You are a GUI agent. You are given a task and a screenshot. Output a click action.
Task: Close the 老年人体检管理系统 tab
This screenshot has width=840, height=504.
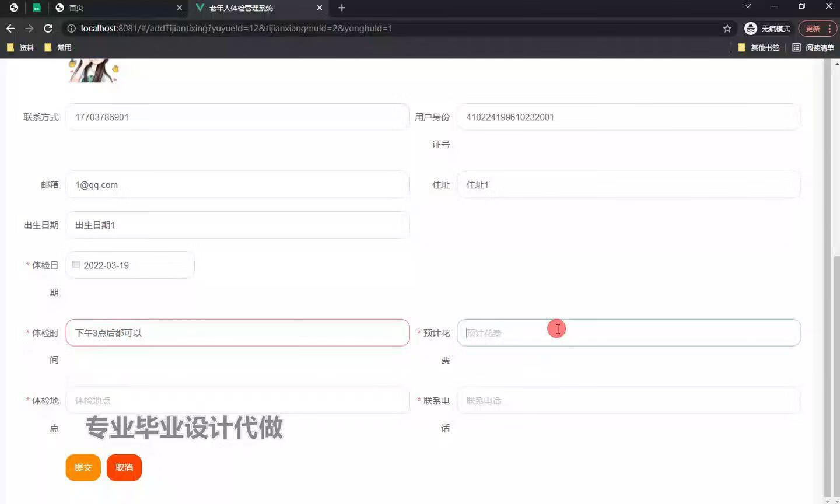point(319,8)
